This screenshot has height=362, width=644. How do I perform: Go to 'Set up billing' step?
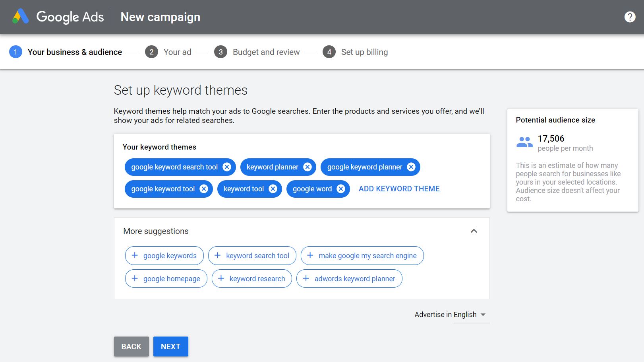click(364, 52)
